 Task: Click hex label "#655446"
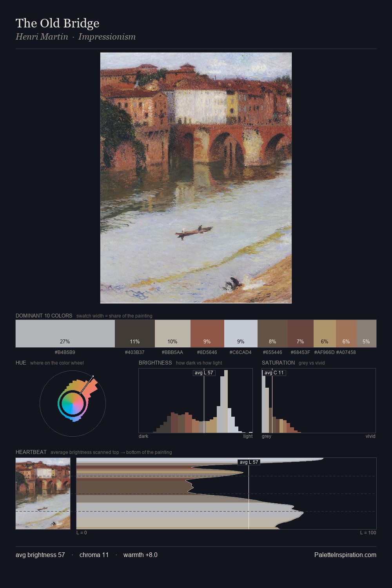tap(272, 352)
